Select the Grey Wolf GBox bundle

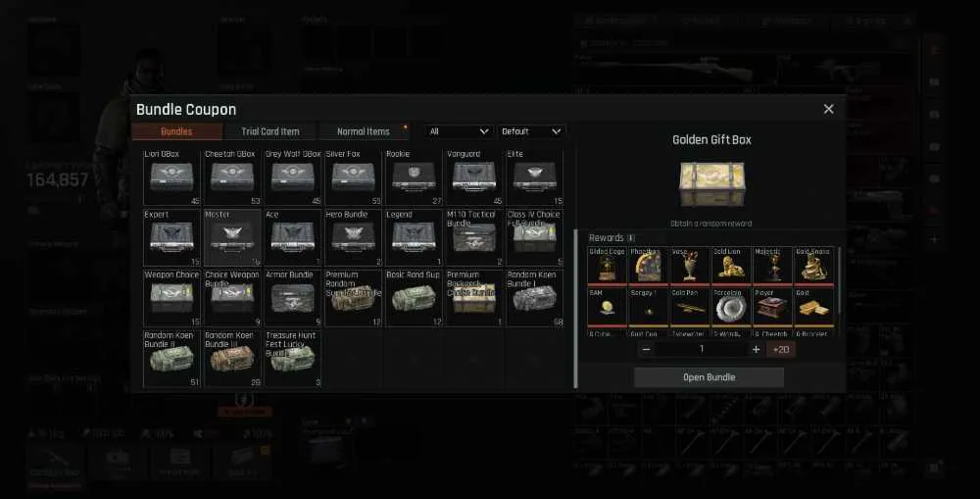pyautogui.click(x=292, y=177)
